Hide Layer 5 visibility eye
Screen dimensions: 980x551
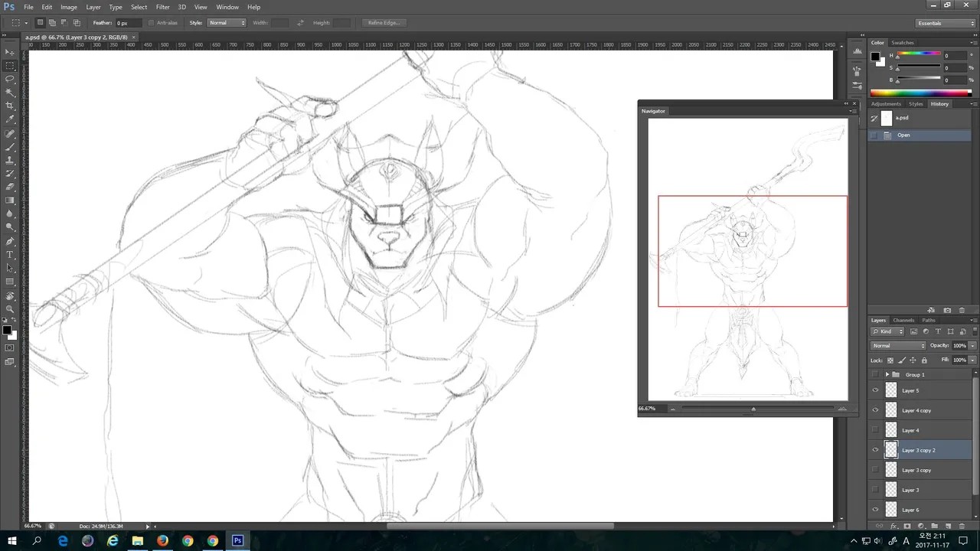click(876, 390)
